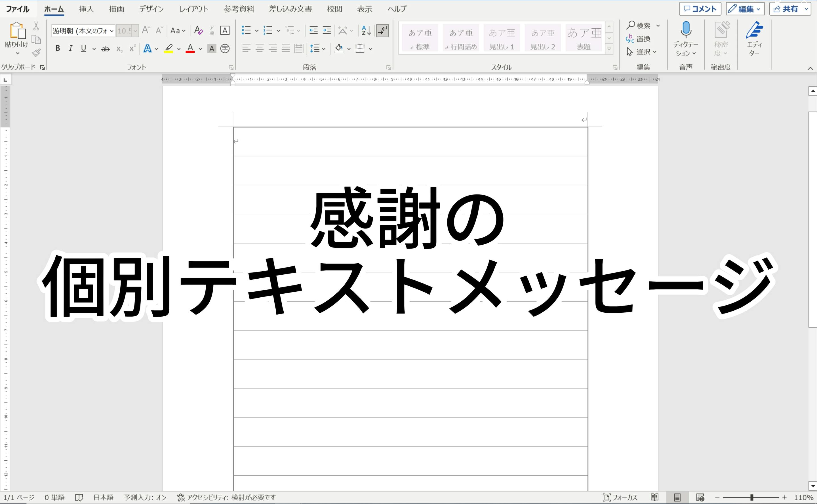The image size is (817, 504).
Task: Switch to the レイアウト tab
Action: (193, 9)
